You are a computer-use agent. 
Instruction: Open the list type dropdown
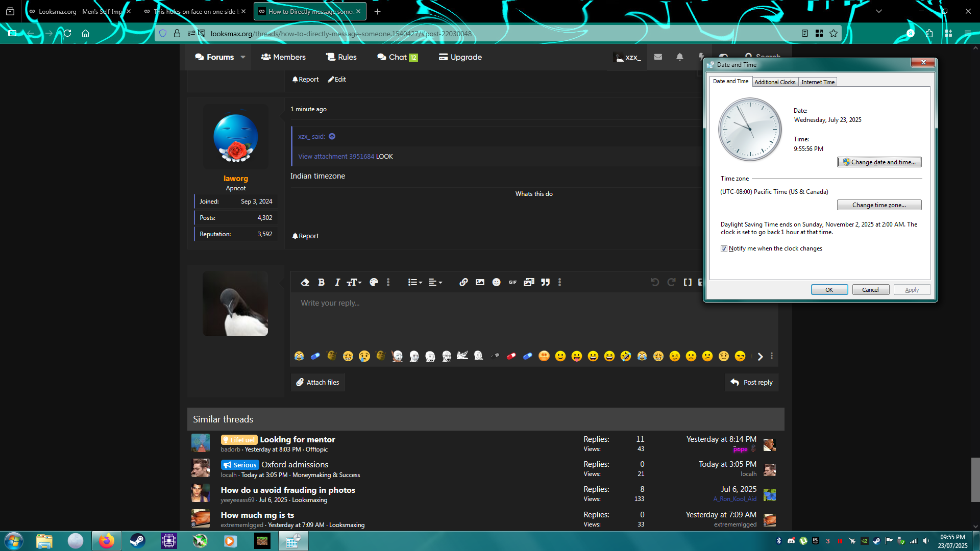pos(415,282)
